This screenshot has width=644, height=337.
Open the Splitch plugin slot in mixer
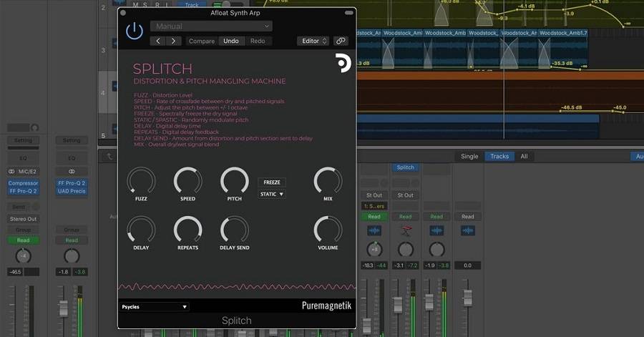click(x=406, y=167)
